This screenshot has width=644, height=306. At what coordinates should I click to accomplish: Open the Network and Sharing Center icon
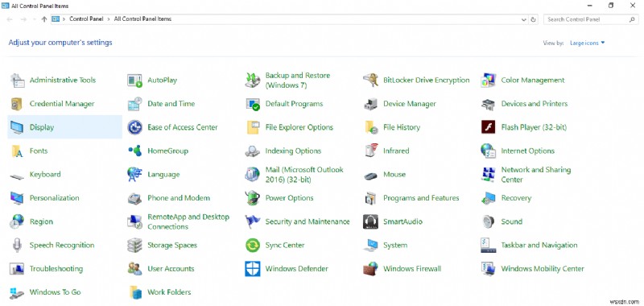[489, 175]
